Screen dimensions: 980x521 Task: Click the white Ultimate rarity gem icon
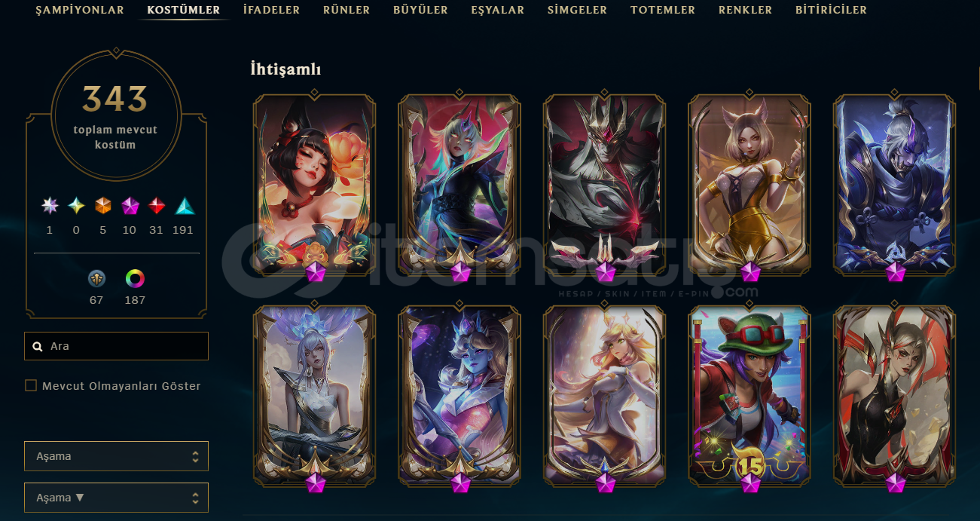[50, 206]
